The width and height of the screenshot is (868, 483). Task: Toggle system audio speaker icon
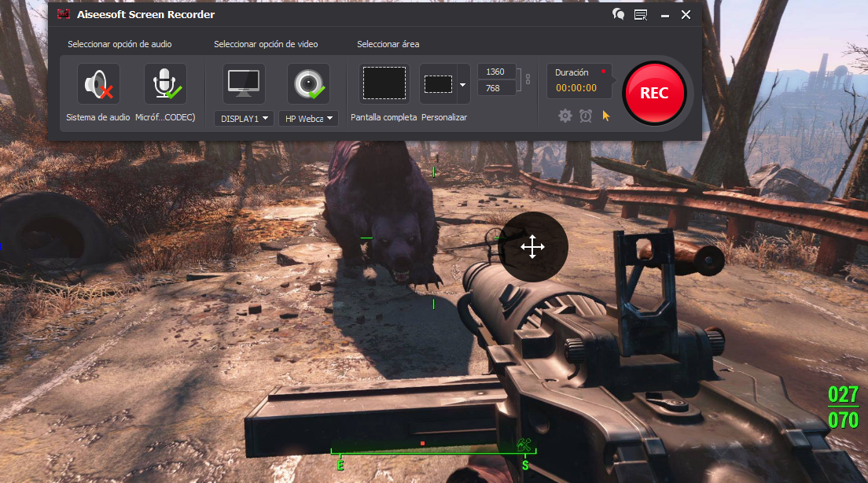[x=98, y=84]
